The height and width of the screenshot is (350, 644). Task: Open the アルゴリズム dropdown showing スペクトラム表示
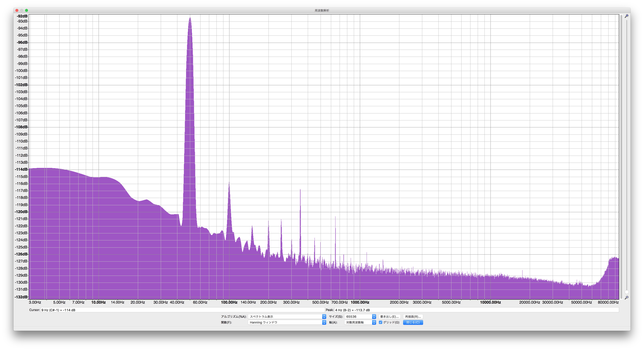point(287,317)
